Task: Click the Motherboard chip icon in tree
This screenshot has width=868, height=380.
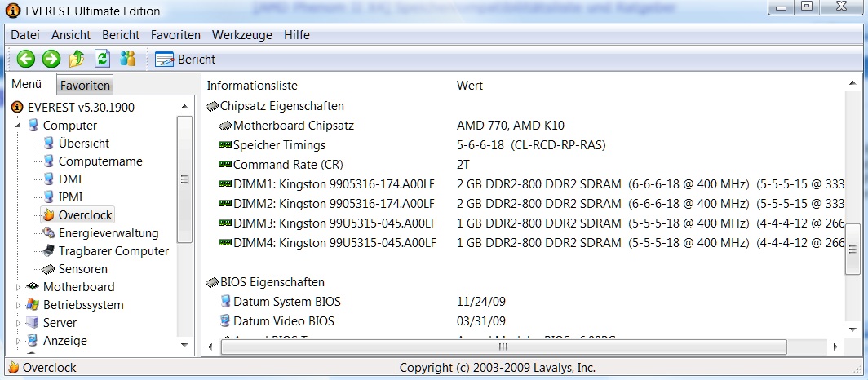Action: (x=33, y=286)
